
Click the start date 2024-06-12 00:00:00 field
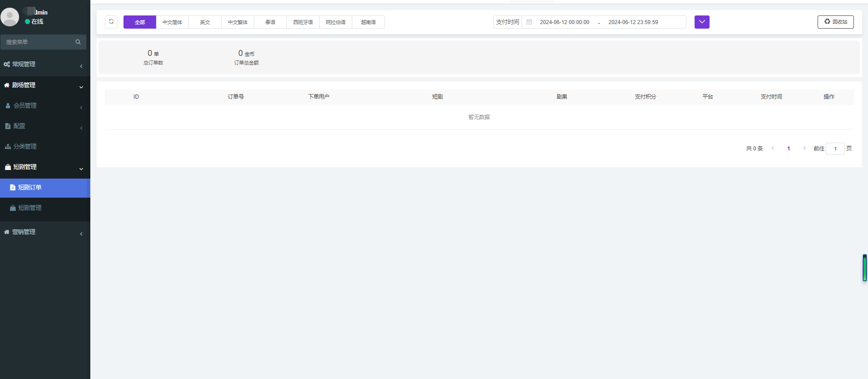[x=564, y=22]
